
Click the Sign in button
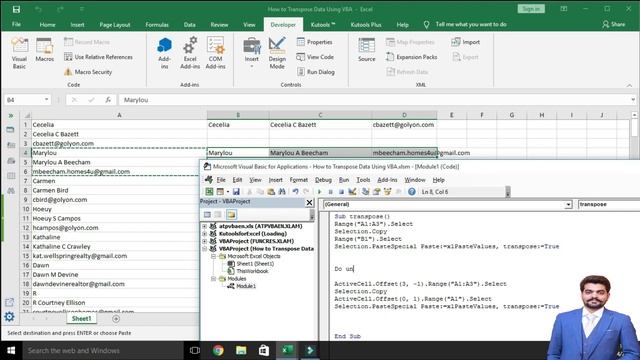(531, 9)
